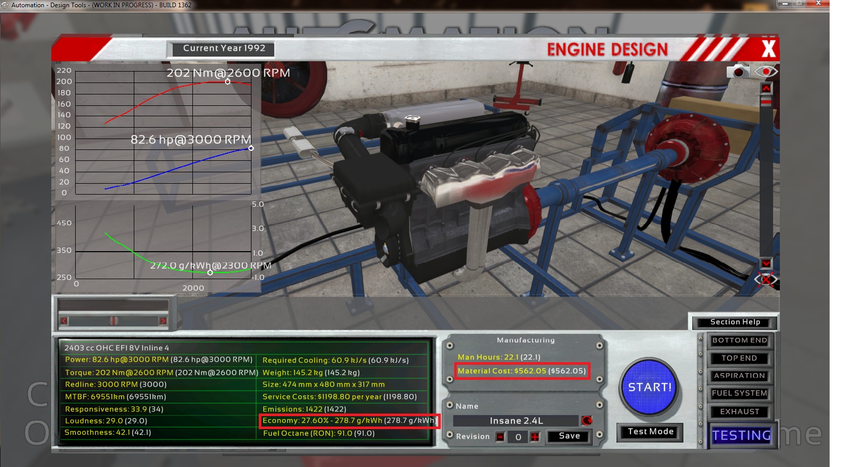
Task: Click the power peak marker at 3000 RPM
Action: tap(251, 148)
